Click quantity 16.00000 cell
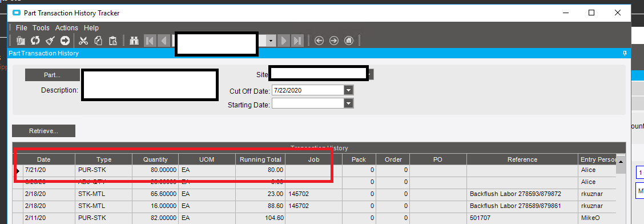The height and width of the screenshot is (224, 644). (155, 206)
